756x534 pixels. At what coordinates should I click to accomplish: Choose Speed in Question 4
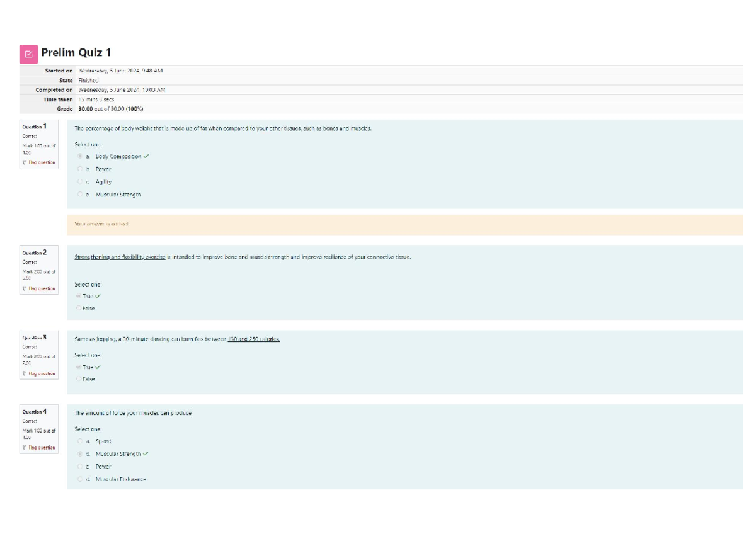[80, 441]
